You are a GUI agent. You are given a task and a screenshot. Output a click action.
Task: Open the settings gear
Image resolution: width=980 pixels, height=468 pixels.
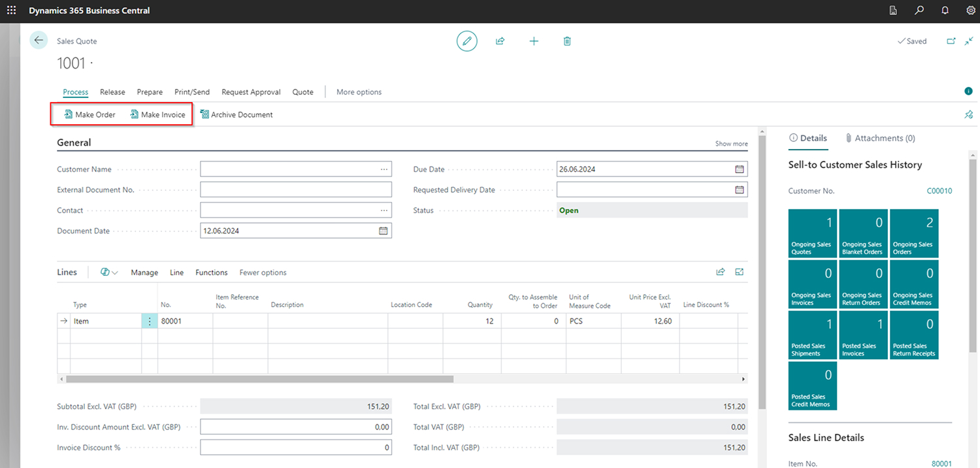pyautogui.click(x=971, y=10)
